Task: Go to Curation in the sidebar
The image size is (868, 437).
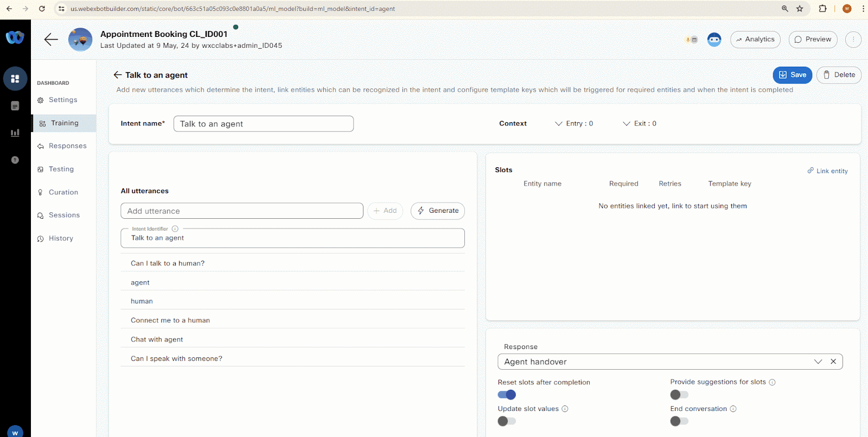Action: [63, 192]
